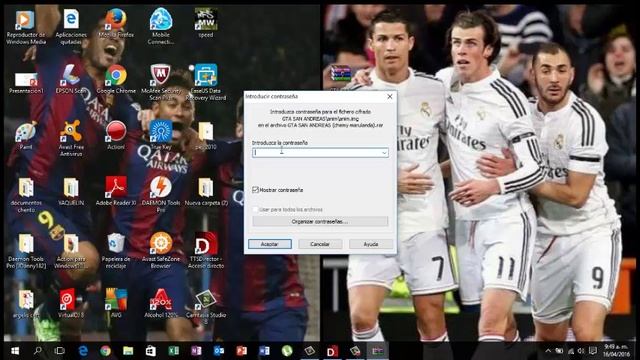
Task: Launch EPSON Scan shortcut
Action: 71,79
